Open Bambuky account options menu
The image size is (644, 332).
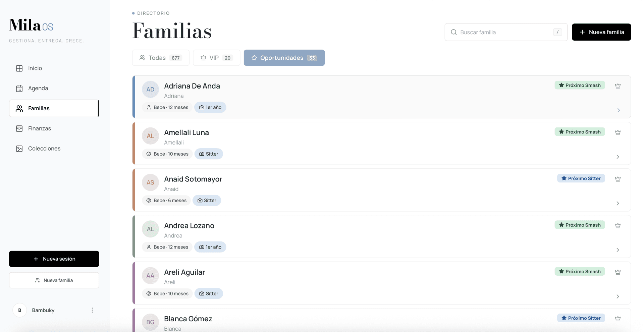[92, 310]
